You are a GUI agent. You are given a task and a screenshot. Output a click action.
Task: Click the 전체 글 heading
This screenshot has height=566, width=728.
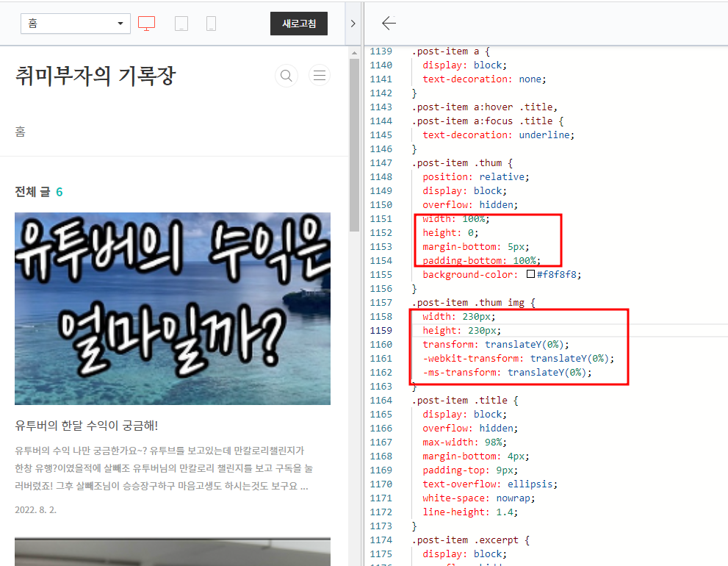tap(32, 192)
